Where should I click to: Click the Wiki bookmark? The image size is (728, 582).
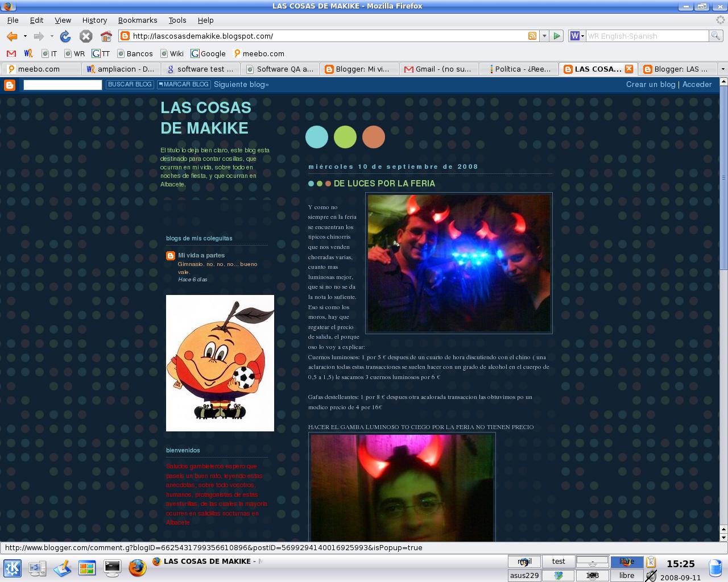pyautogui.click(x=172, y=53)
